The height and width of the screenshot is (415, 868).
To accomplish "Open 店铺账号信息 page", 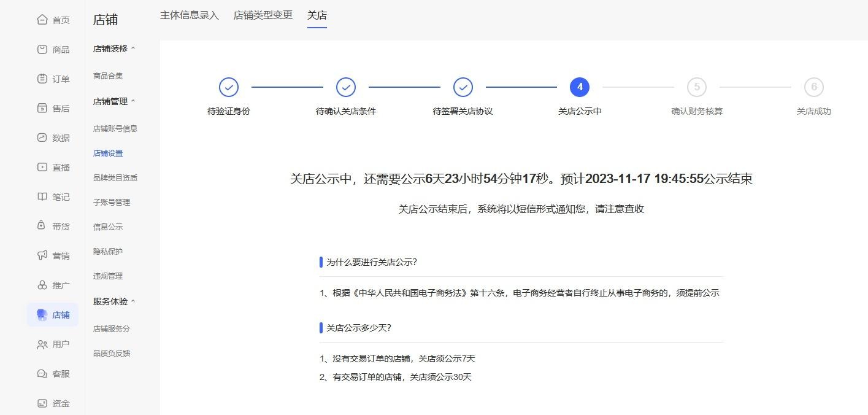I will pos(115,129).
